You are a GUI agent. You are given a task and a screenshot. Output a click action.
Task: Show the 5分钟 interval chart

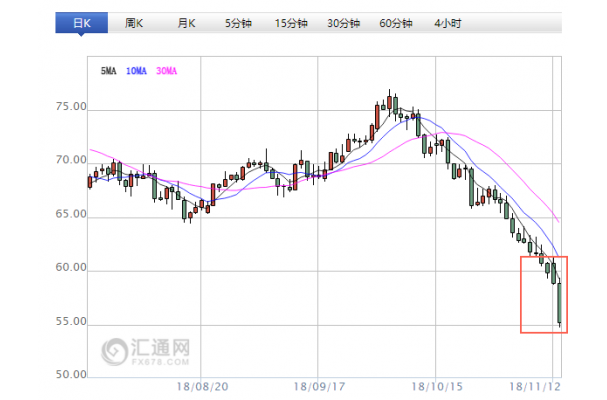238,22
